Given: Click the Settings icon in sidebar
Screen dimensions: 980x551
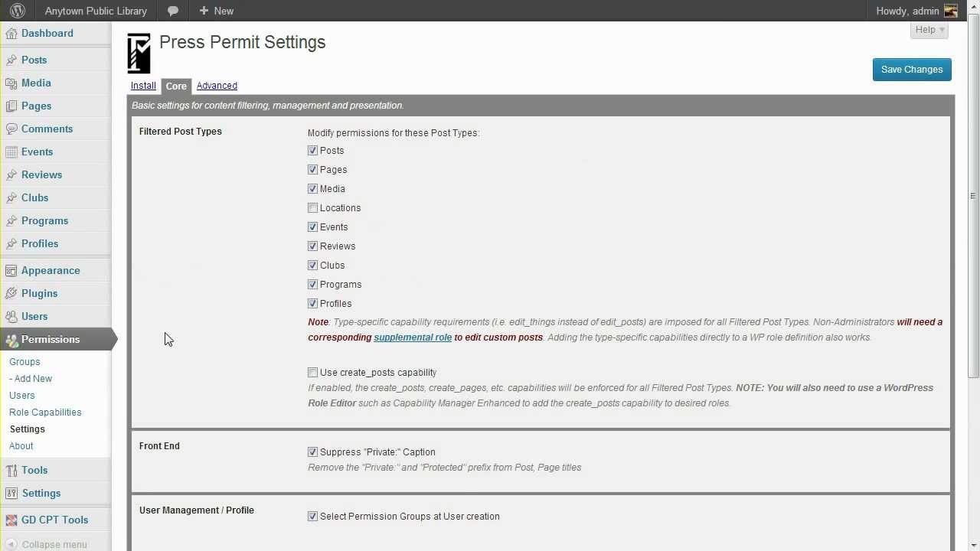Looking at the screenshot, I should click(x=11, y=493).
